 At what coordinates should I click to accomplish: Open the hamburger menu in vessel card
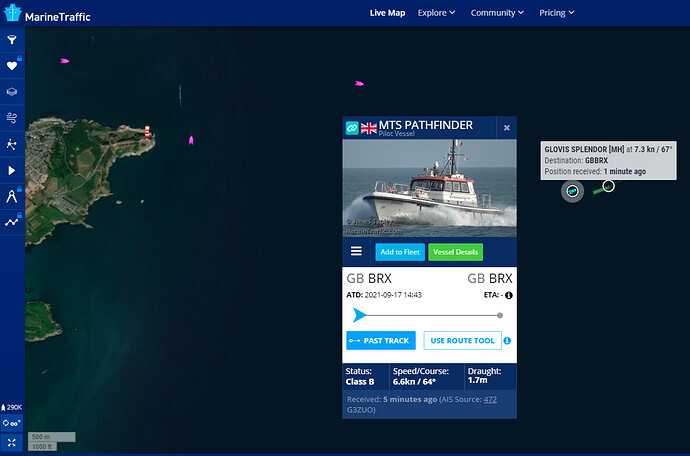point(356,251)
